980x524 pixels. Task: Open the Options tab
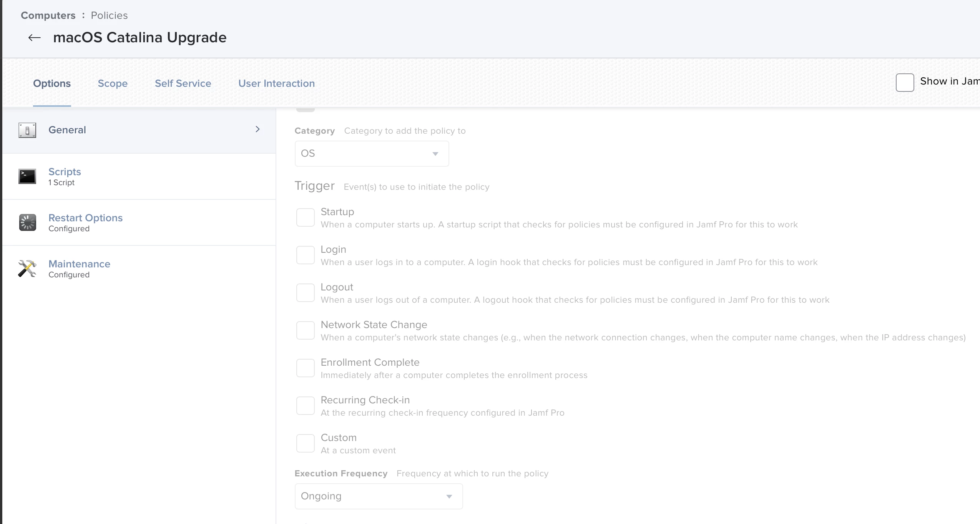click(x=52, y=83)
